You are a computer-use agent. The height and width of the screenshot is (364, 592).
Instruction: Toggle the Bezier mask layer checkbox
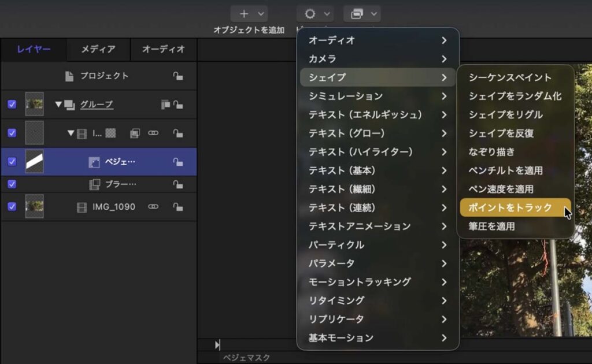12,162
